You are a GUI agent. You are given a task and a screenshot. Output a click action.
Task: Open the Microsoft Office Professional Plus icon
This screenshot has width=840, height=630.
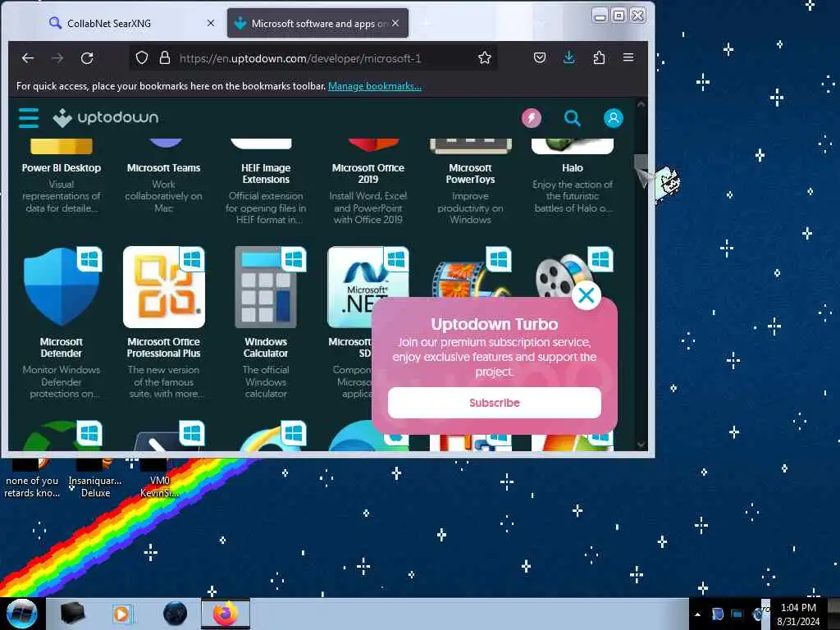click(164, 287)
